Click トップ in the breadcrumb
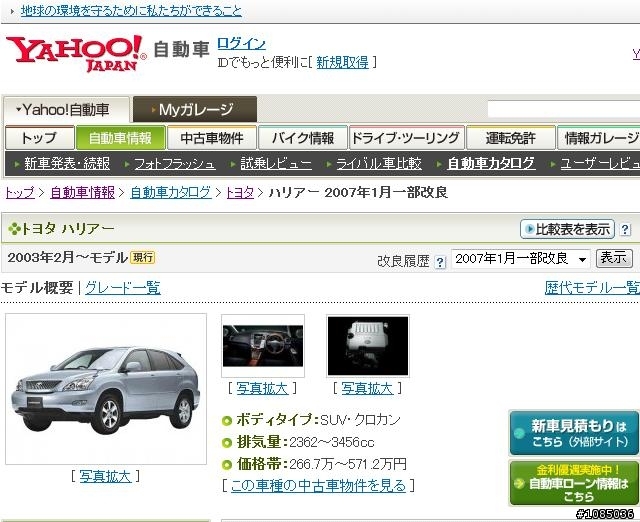 point(20,192)
